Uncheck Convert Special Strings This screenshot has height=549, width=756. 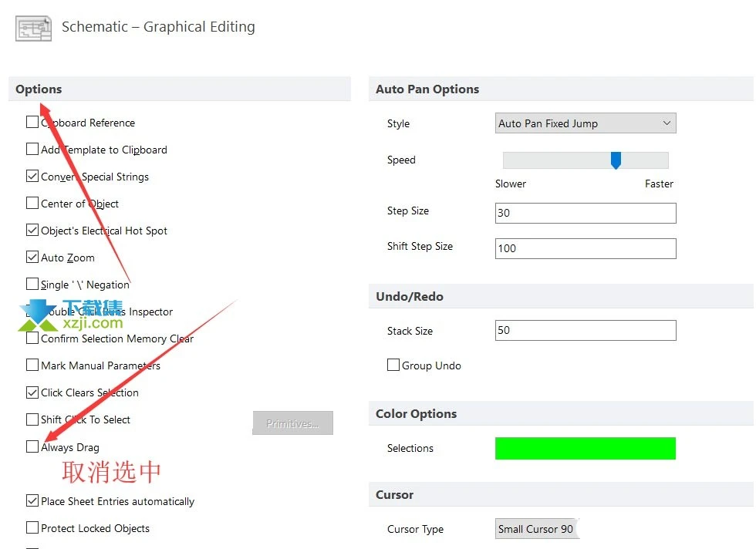pyautogui.click(x=32, y=176)
